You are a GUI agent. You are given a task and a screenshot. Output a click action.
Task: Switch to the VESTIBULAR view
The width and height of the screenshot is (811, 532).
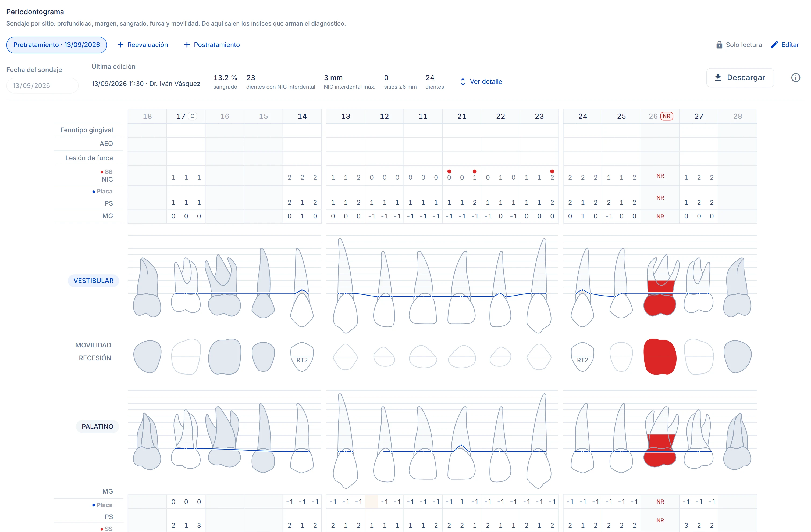tap(93, 281)
